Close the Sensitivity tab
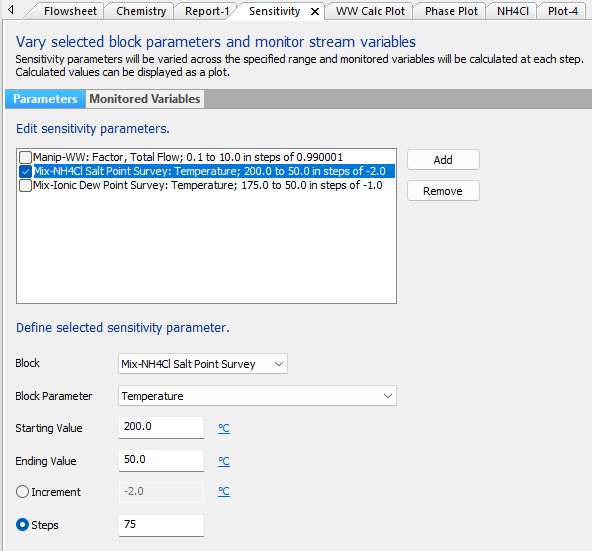Viewport: 592px width, 551px height. point(314,12)
